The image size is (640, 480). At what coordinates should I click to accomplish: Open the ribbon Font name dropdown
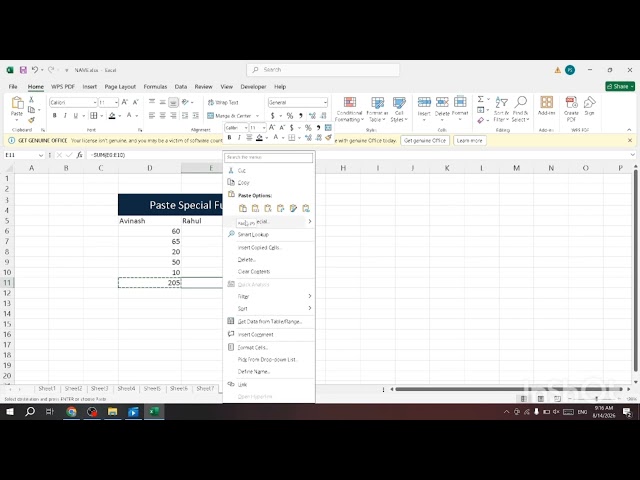(95, 102)
